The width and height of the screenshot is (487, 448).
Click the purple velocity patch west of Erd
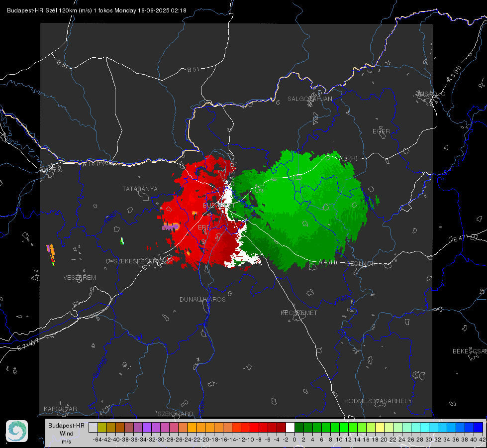point(171,226)
